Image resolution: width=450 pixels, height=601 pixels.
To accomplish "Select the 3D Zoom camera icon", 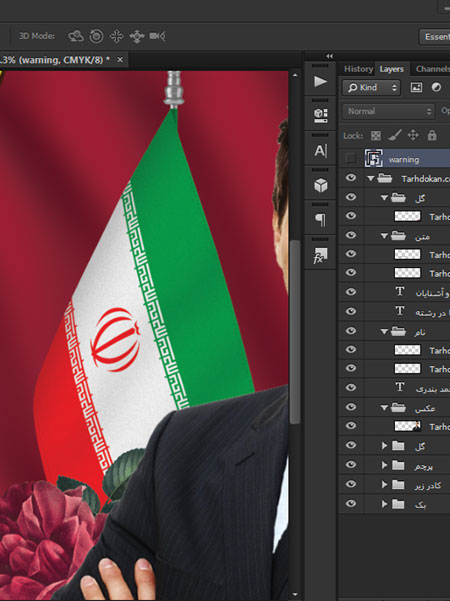I will tap(157, 36).
